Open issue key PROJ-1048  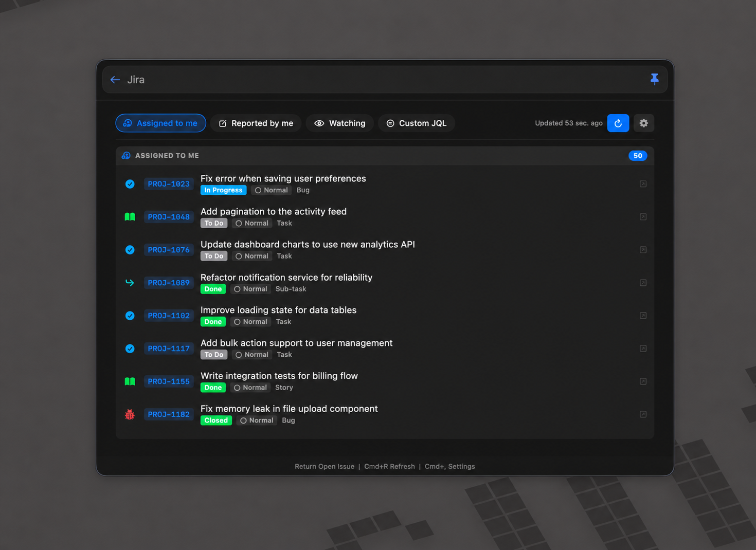click(169, 217)
